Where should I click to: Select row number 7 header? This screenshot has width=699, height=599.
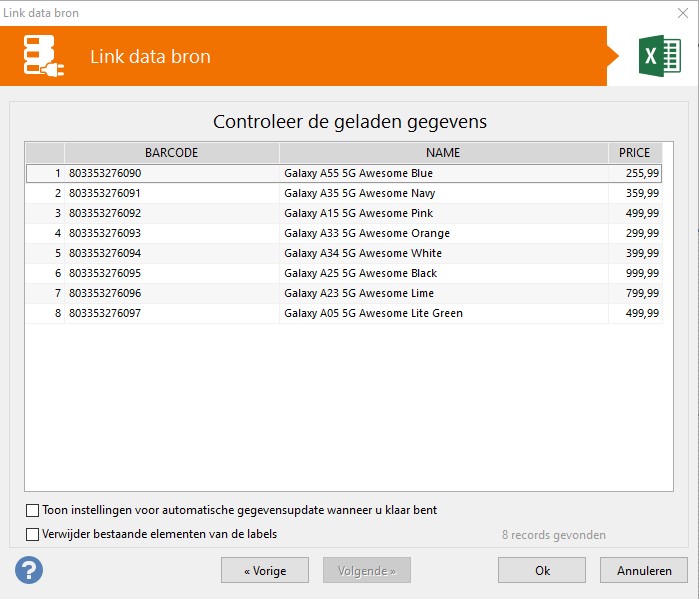pyautogui.click(x=45, y=294)
